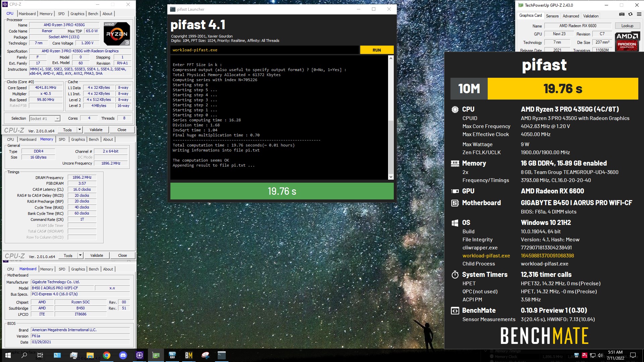The height and width of the screenshot is (362, 644).
Task: Open the SPD tab in the top CPU-Z window
Action: (x=61, y=14)
